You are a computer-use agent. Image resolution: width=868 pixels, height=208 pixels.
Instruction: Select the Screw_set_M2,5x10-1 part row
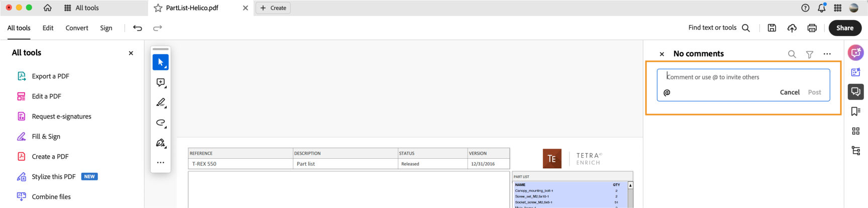click(570, 196)
